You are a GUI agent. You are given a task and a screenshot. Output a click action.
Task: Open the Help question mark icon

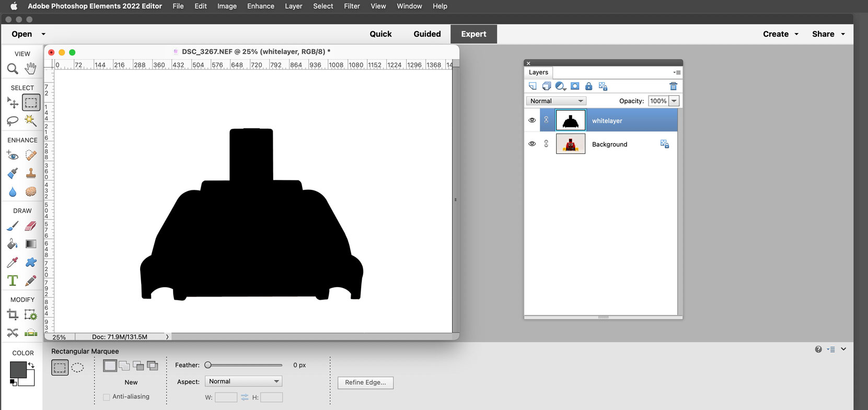tap(818, 349)
